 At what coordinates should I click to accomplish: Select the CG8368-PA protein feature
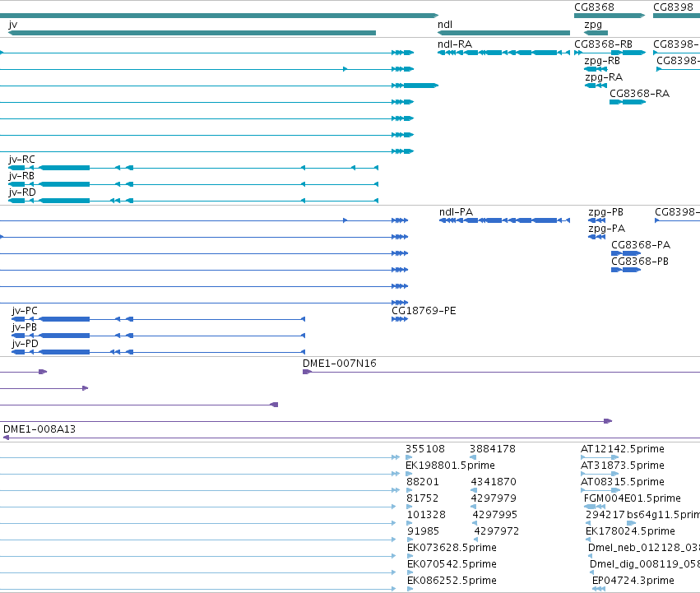click(x=626, y=253)
